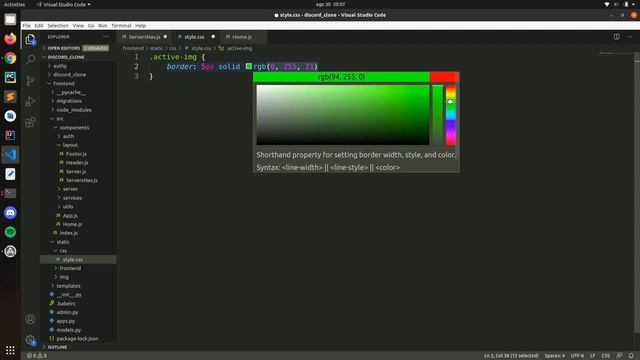Image resolution: width=640 pixels, height=360 pixels.
Task: Adjust the rainbow hue strip in picker
Action: [x=450, y=115]
